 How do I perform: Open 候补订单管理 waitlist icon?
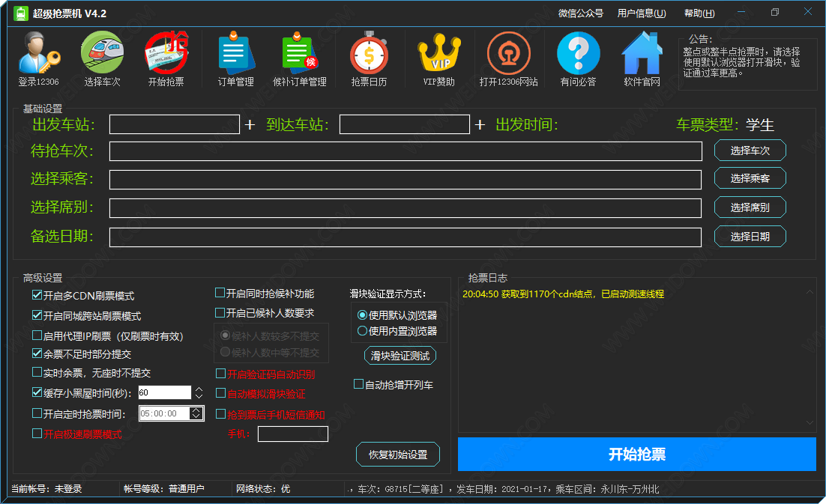(x=299, y=58)
